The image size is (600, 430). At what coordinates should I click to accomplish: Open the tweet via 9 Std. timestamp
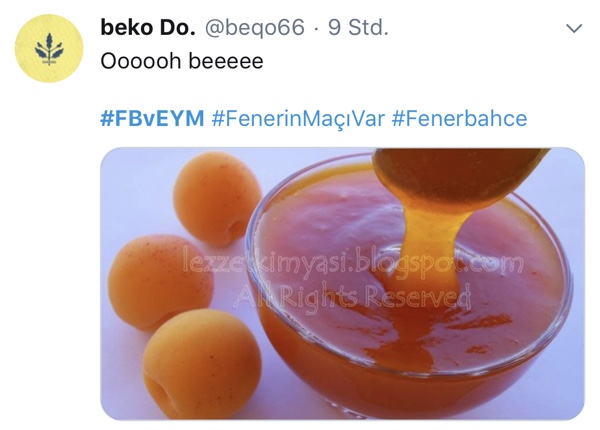(358, 28)
